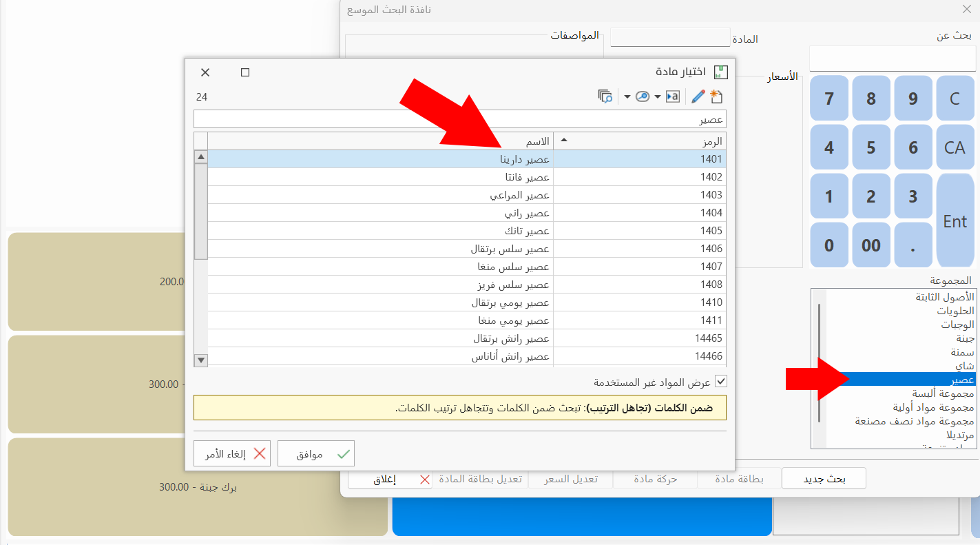Open dropdown arrow left of magnifier icon
Image resolution: width=980 pixels, height=545 pixels.
coord(627,96)
